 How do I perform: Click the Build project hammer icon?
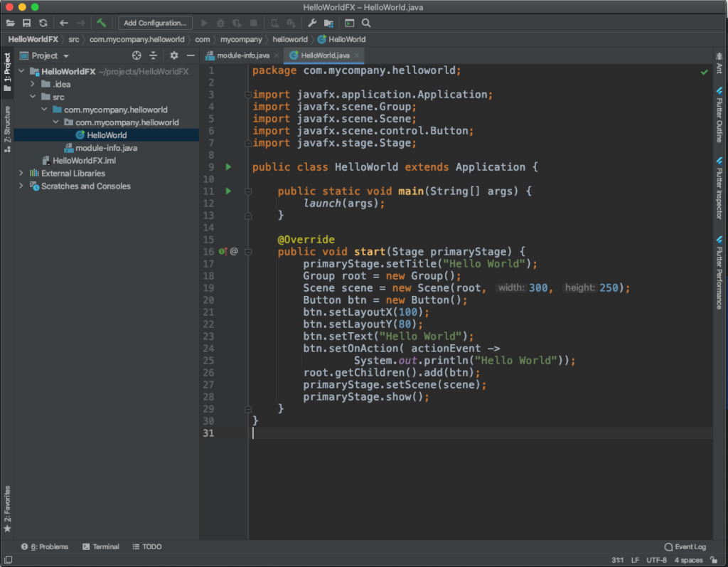pos(101,23)
